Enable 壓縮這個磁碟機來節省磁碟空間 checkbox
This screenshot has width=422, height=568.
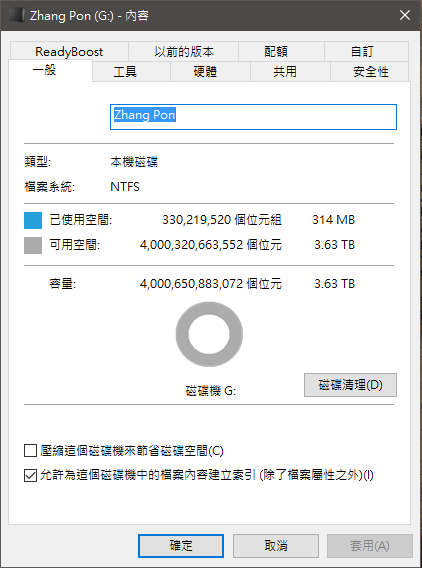click(x=30, y=451)
